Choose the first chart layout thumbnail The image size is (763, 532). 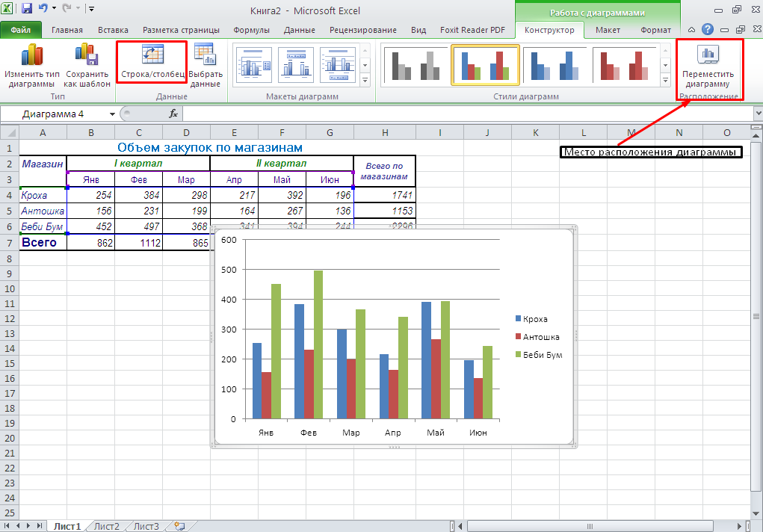click(x=253, y=64)
